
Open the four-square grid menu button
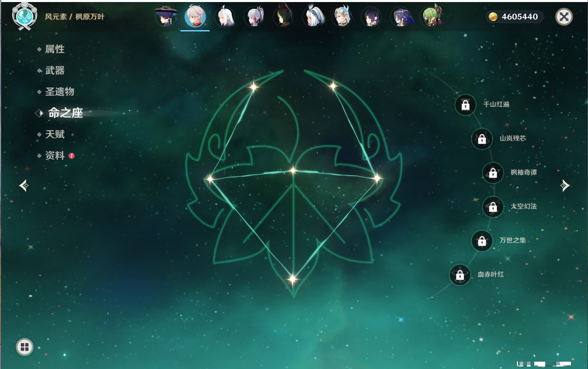24,347
